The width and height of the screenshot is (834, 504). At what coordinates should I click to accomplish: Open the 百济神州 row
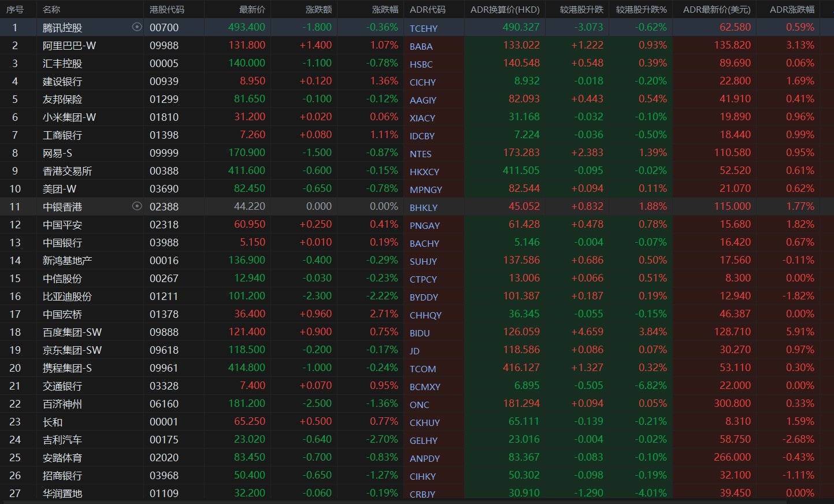[62, 404]
